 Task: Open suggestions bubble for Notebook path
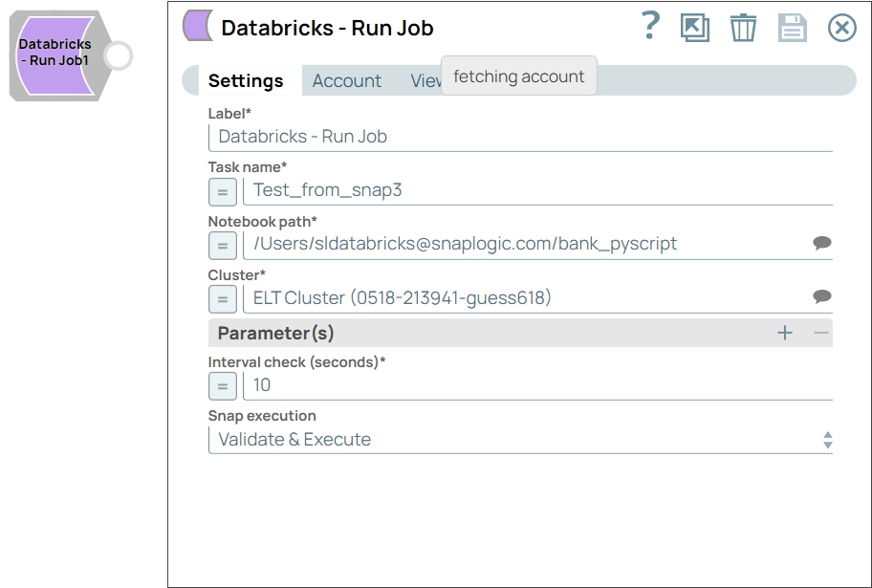click(821, 243)
